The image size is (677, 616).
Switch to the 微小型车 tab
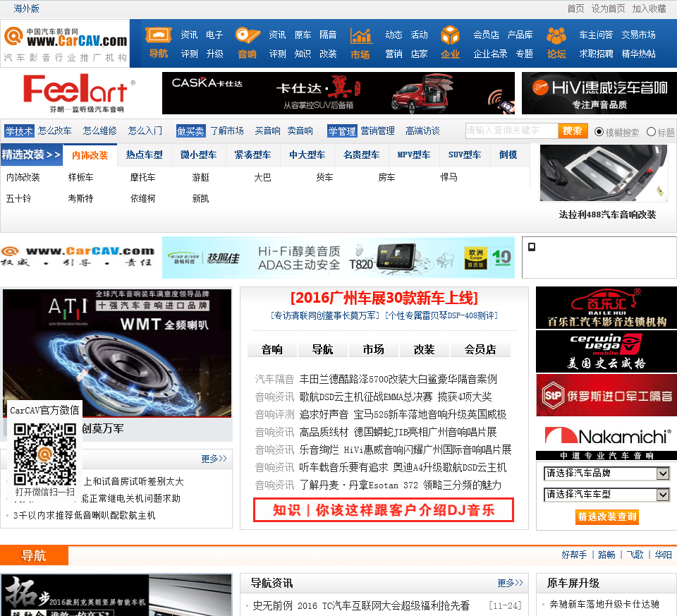point(198,155)
